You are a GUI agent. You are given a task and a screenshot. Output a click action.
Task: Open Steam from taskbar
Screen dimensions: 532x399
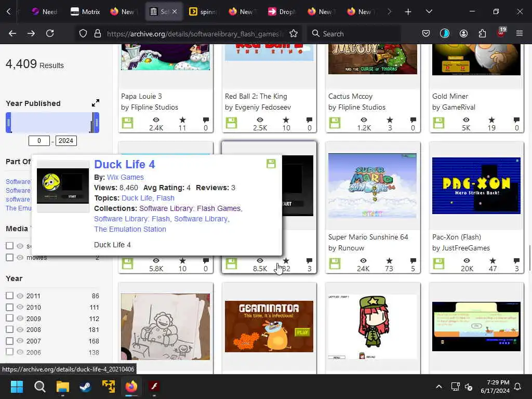coord(85,387)
